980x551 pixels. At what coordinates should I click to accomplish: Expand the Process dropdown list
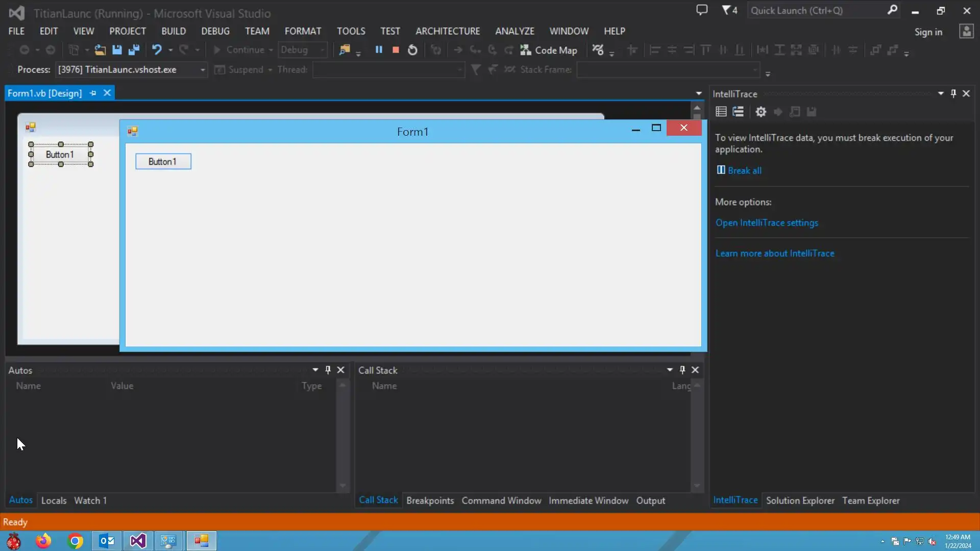[203, 70]
